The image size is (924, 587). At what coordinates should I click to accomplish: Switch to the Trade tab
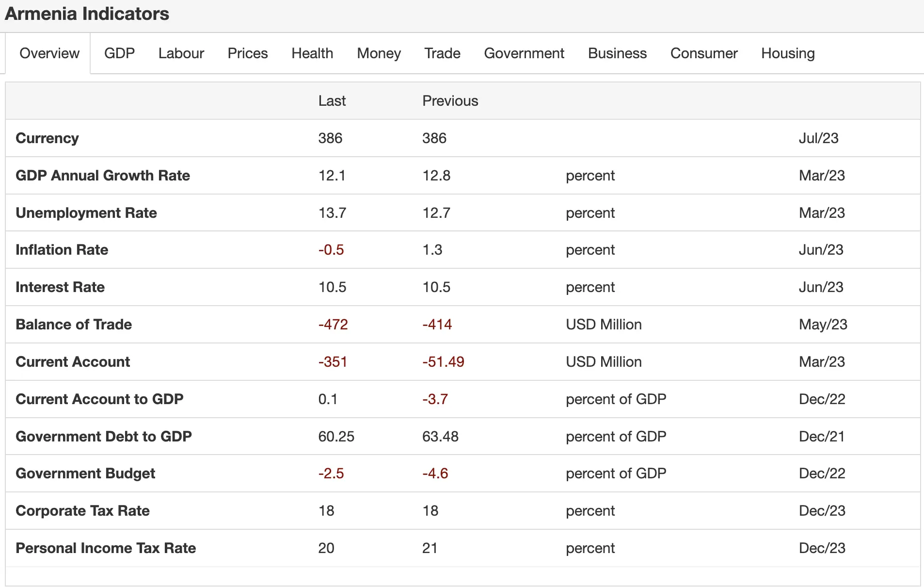(x=442, y=53)
